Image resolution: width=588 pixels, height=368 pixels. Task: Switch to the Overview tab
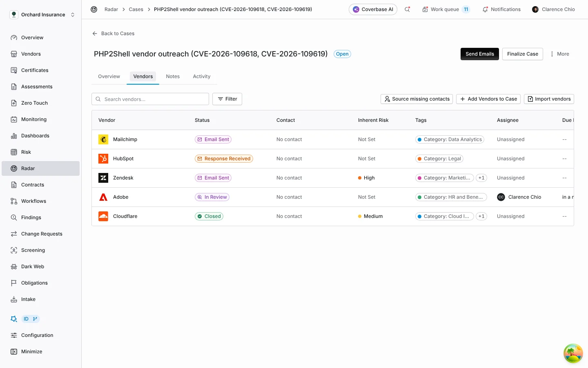pyautogui.click(x=109, y=76)
